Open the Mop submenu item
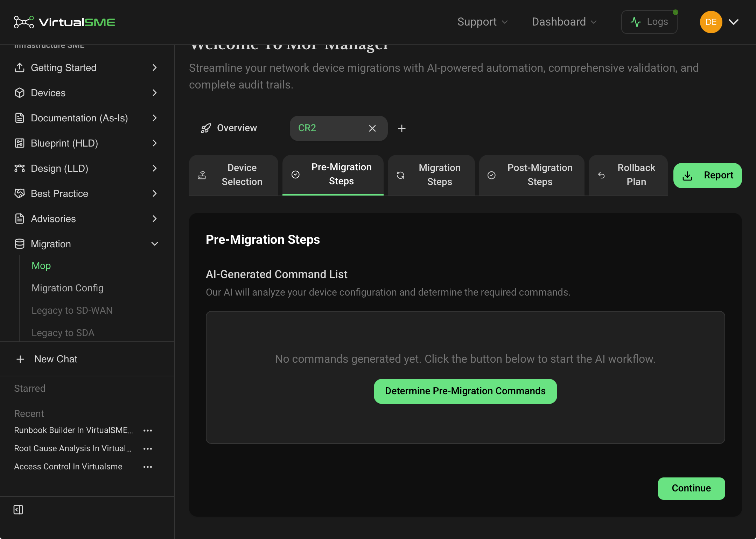756x539 pixels. click(x=41, y=266)
